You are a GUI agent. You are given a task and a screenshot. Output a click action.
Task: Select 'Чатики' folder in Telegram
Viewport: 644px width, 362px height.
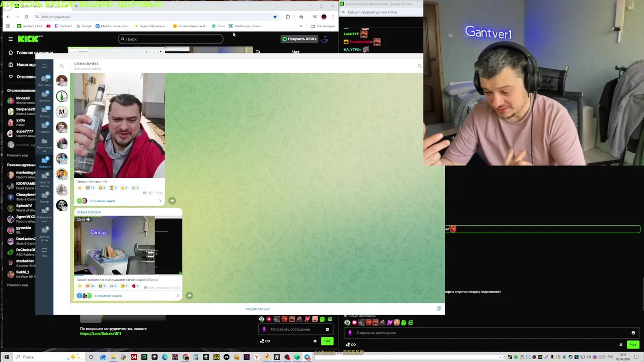click(44, 127)
